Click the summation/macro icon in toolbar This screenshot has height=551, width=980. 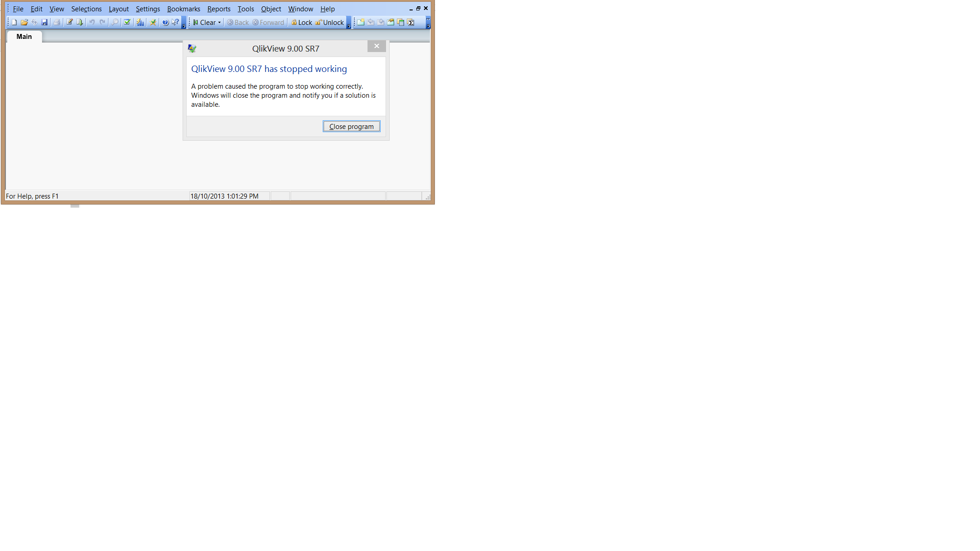pyautogui.click(x=411, y=22)
